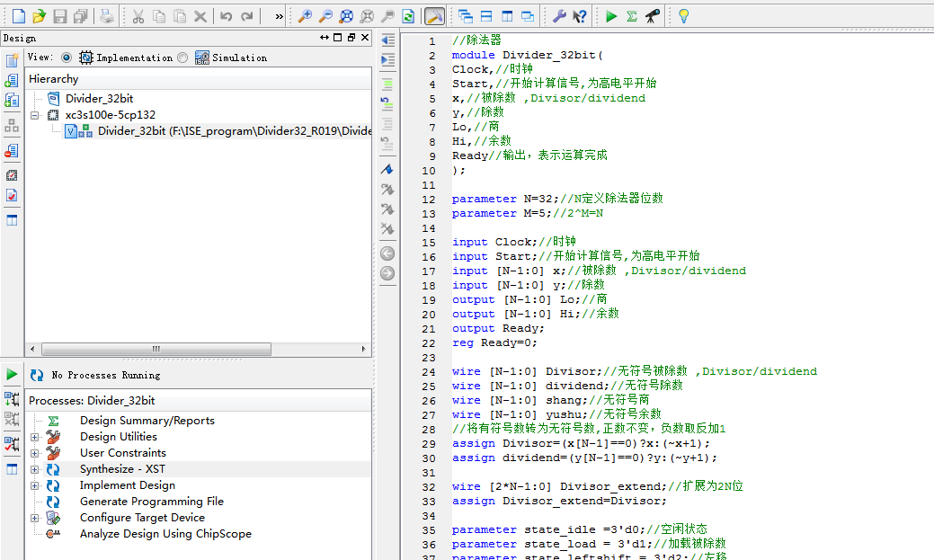
Task: Click the wrench settings toolbar icon
Action: [x=558, y=16]
